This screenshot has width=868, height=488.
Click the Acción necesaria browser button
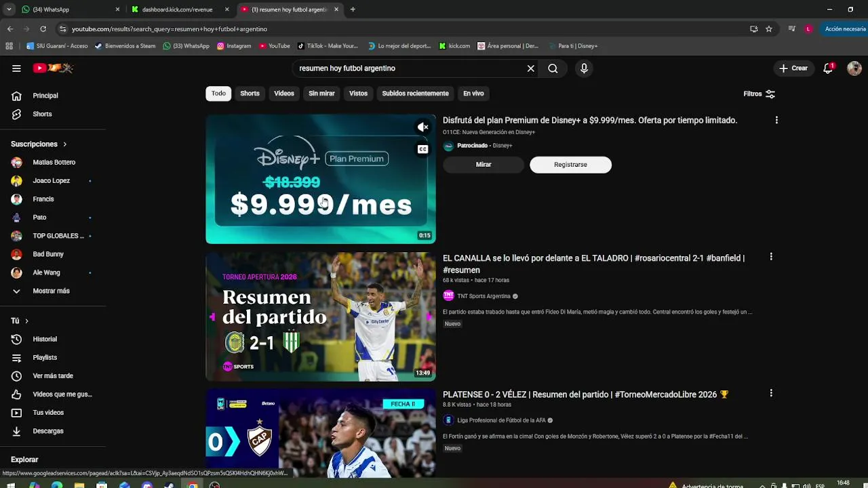tap(844, 29)
